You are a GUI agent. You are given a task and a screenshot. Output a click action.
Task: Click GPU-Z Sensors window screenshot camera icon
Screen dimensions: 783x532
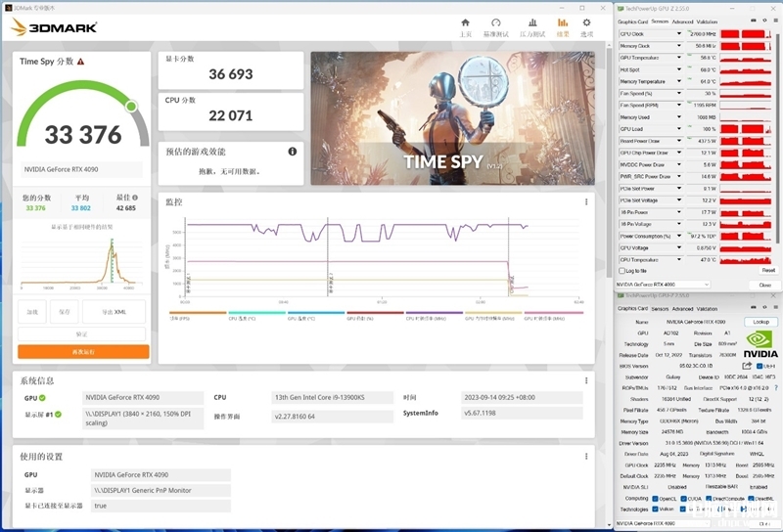[754, 21]
